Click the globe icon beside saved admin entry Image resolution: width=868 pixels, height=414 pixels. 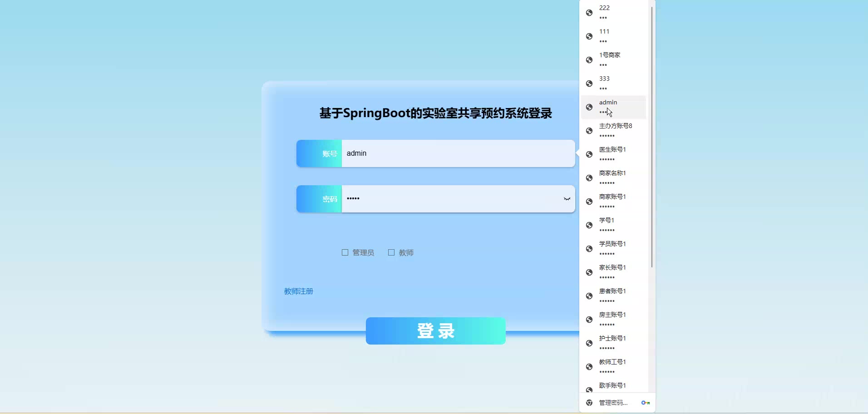(x=589, y=107)
